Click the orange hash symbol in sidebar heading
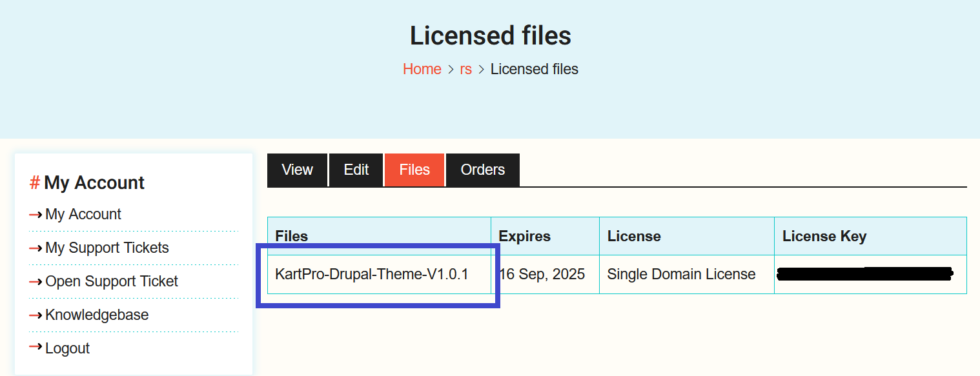Screen dimensions: 980x376 [35, 183]
